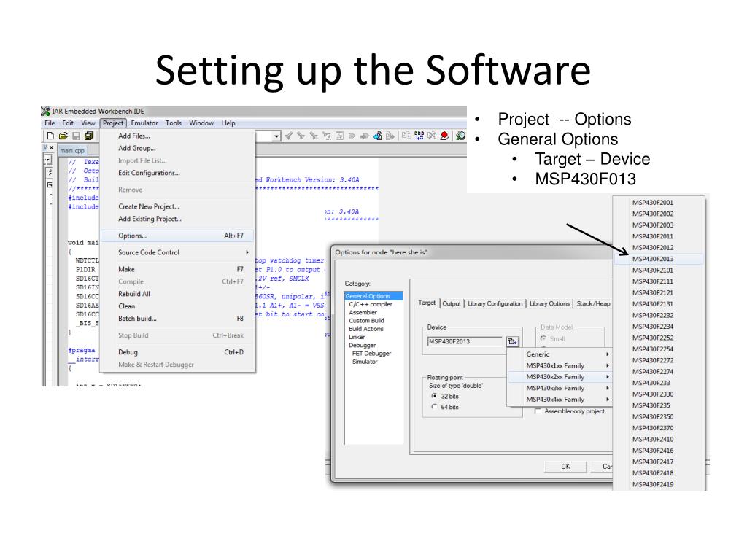This screenshot has height=560, width=747.
Task: Open the Emulator menu
Action: [x=144, y=122]
